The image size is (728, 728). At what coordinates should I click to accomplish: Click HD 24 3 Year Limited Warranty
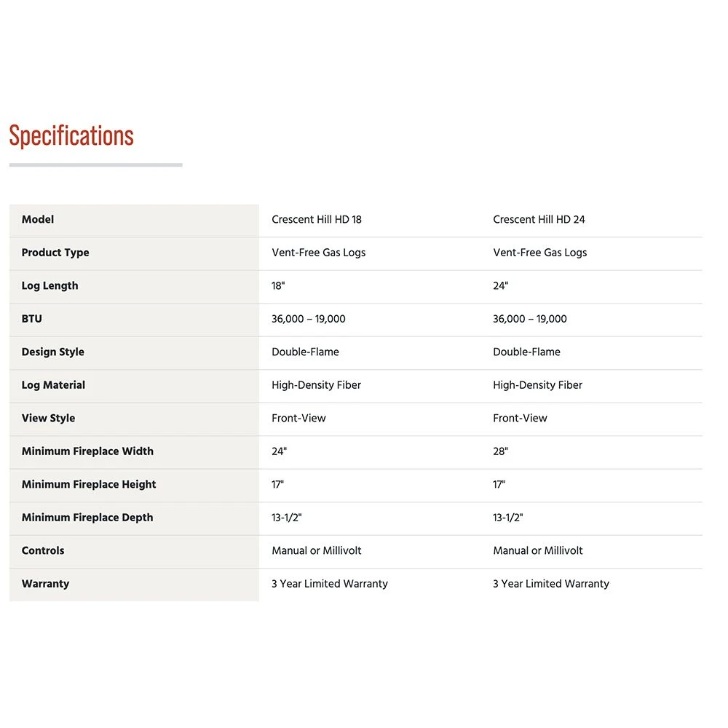click(550, 584)
